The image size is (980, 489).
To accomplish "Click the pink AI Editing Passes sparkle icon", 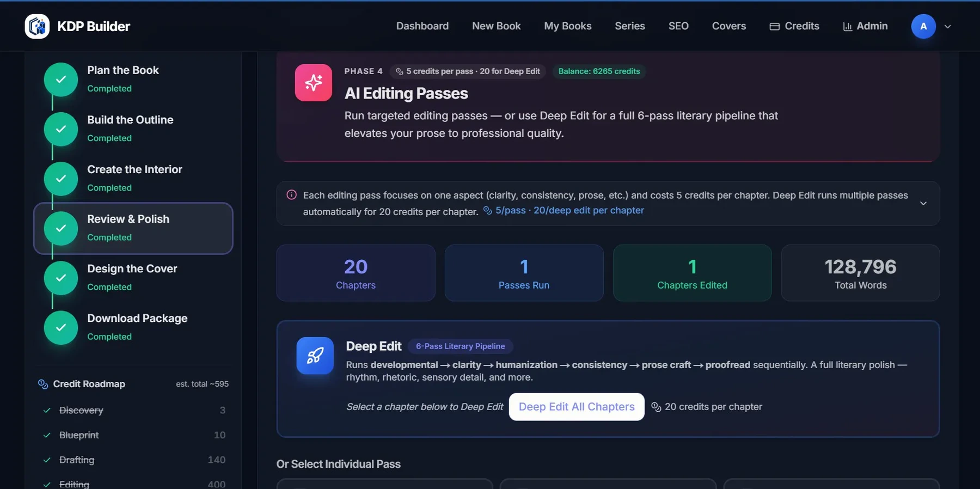I will [314, 83].
